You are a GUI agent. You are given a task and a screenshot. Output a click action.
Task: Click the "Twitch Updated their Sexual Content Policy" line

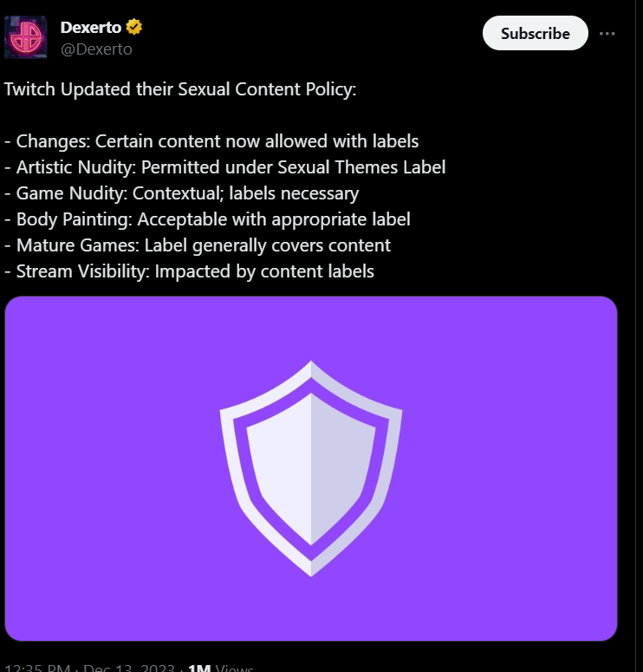pyautogui.click(x=180, y=89)
